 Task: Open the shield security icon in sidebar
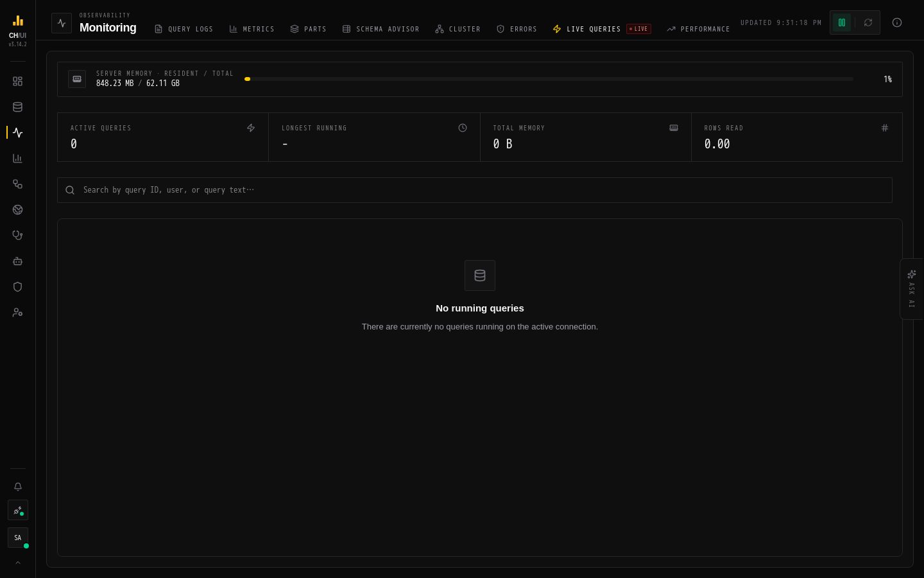click(17, 287)
